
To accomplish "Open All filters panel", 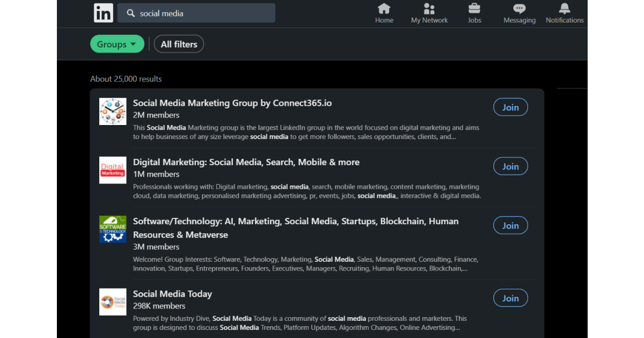I will [x=179, y=44].
